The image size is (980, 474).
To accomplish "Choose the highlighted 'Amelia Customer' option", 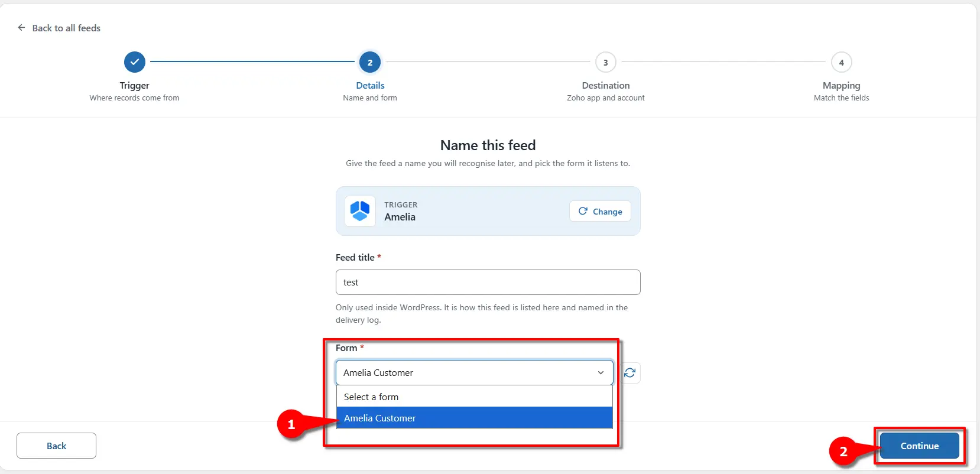I will (x=474, y=418).
